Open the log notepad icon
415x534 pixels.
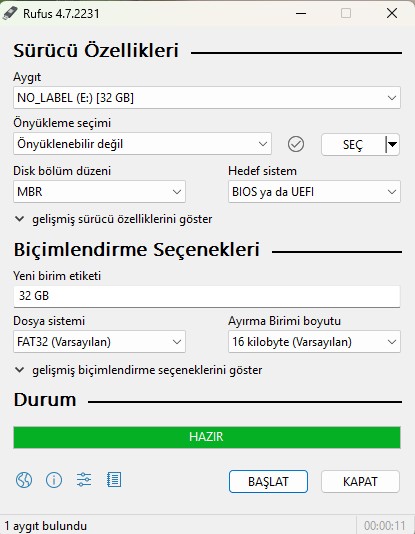pos(114,480)
